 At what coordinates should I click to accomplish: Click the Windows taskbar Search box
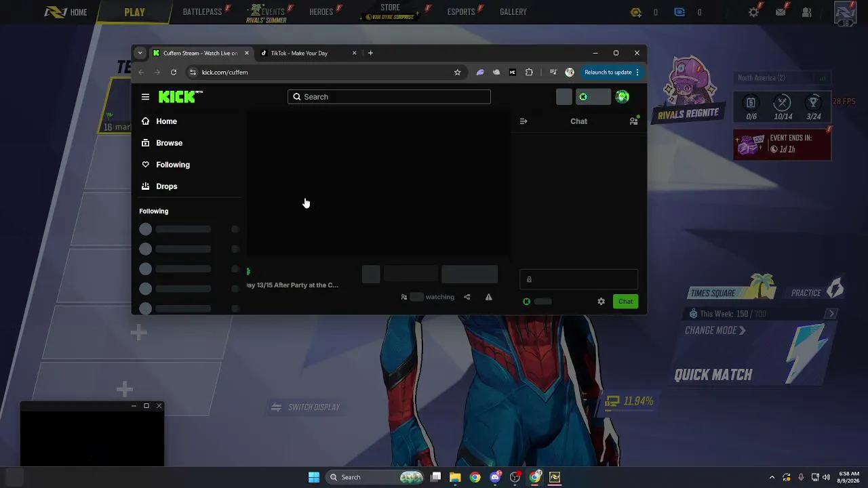coord(376,477)
